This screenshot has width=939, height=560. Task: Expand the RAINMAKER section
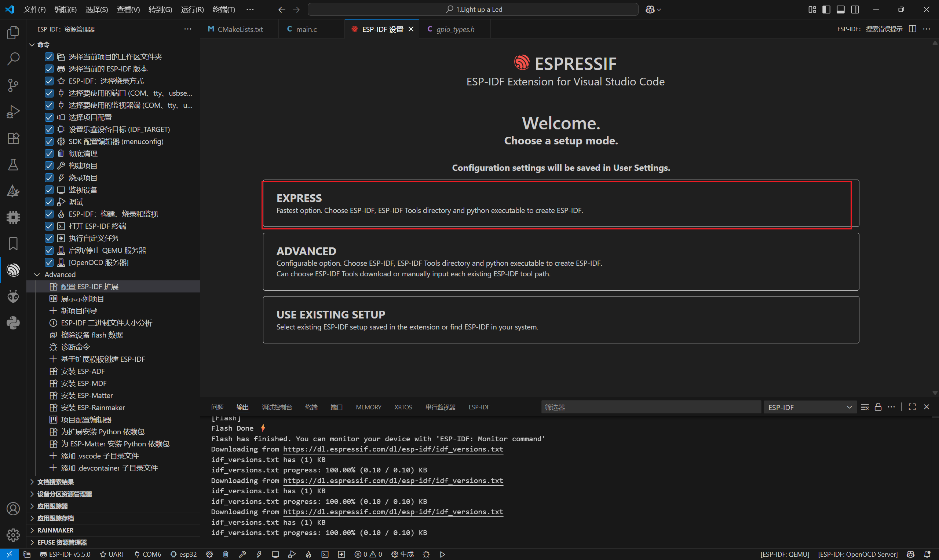point(32,530)
